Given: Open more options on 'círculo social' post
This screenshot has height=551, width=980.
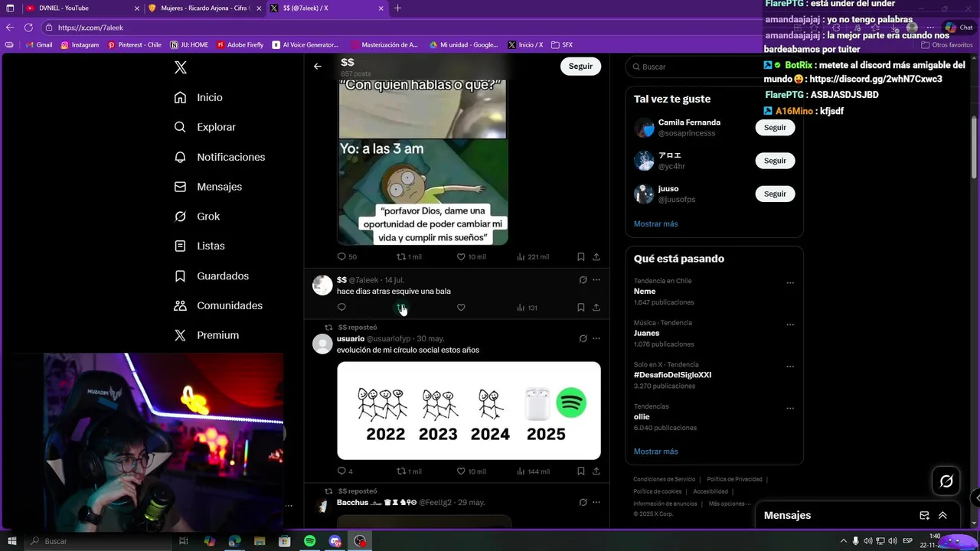Looking at the screenshot, I should pos(596,338).
